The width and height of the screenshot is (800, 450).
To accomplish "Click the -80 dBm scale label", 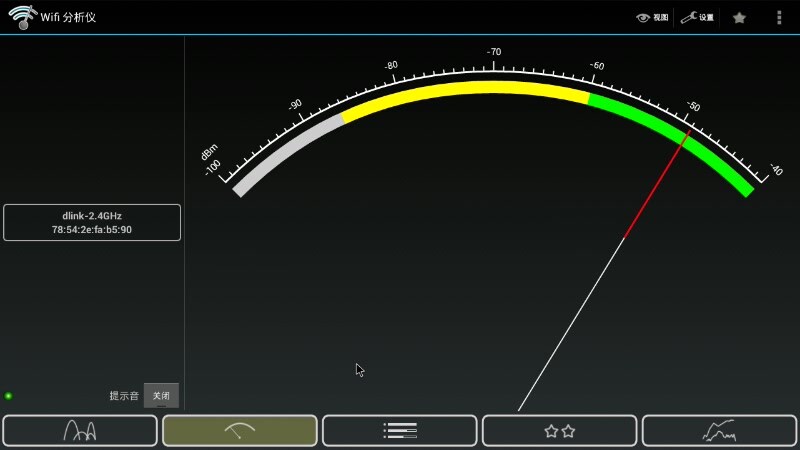I will pyautogui.click(x=391, y=65).
